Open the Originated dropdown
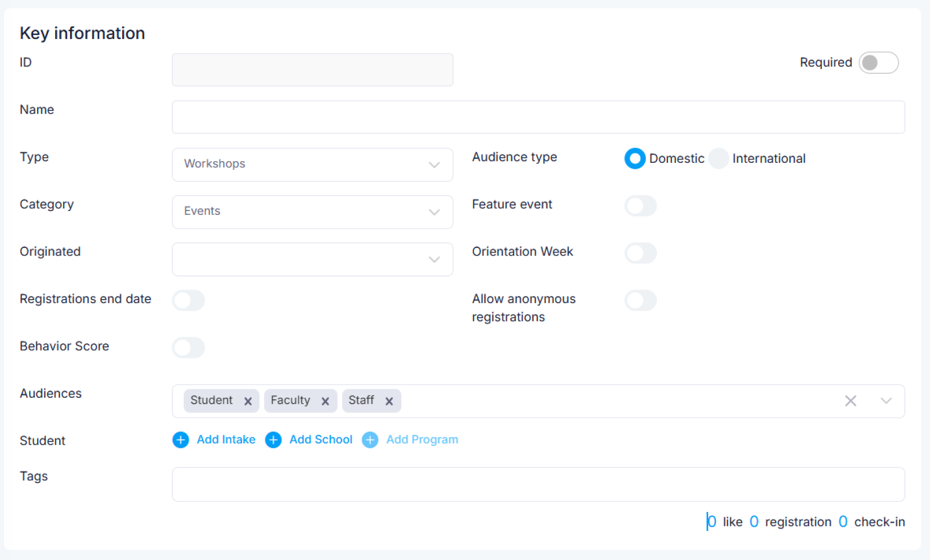 (x=312, y=259)
